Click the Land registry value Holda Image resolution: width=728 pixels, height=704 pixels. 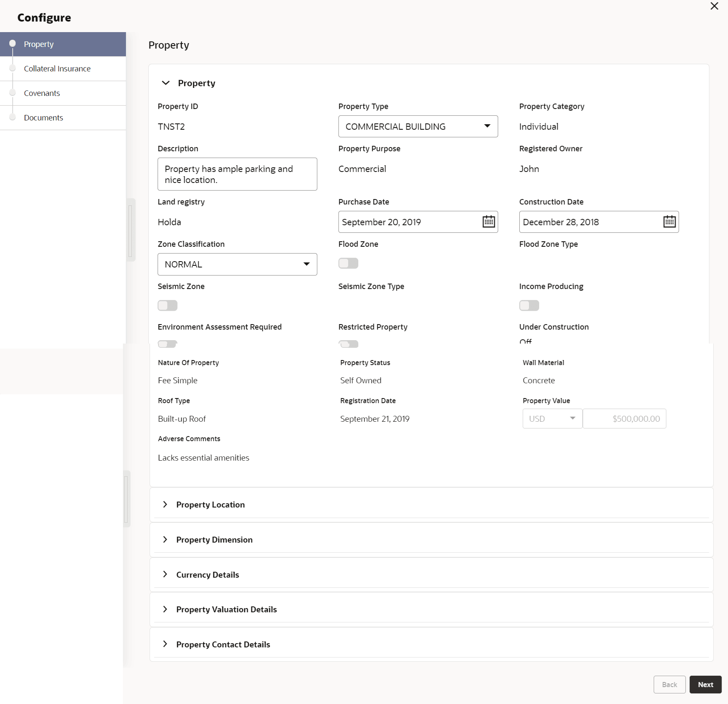click(x=169, y=222)
